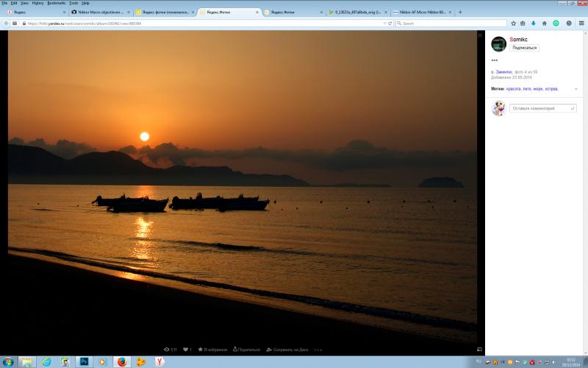Open the Firefox hamburger menu

pos(581,24)
